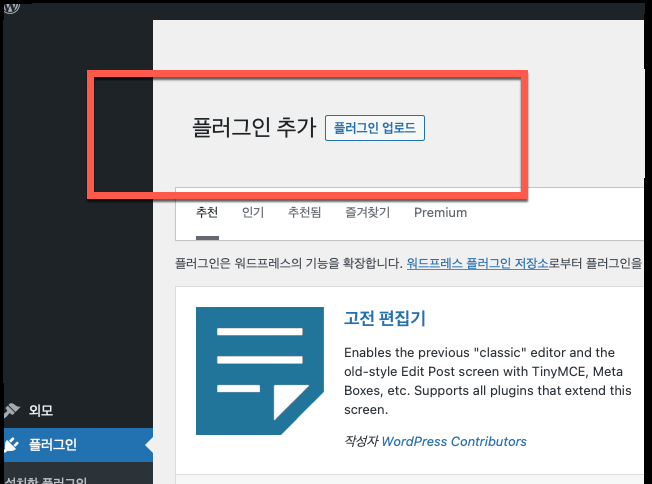
Task: Follow the 워드프레스 플러그인 저장소 link
Action: (x=477, y=263)
